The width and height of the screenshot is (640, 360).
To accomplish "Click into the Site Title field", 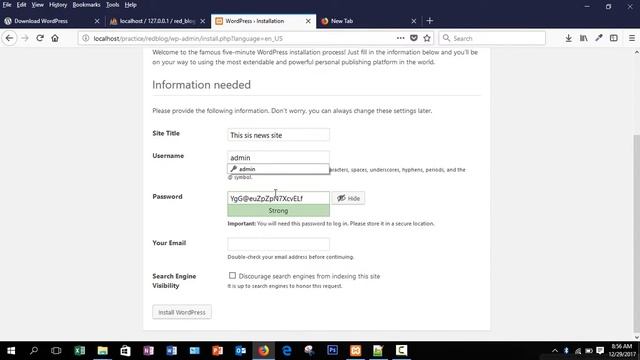I will point(278,135).
